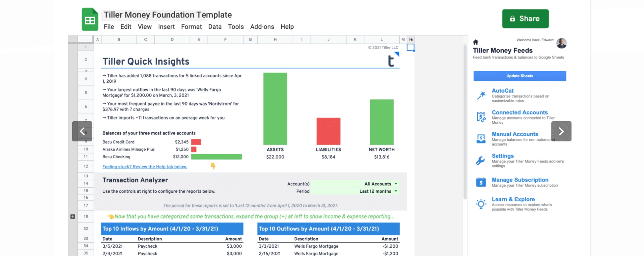
Task: Open the Connected Accounts link
Action: click(519, 113)
